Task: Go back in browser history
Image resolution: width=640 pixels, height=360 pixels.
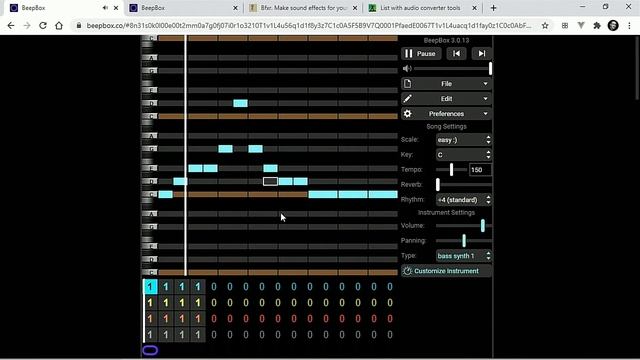Action: pyautogui.click(x=11, y=25)
